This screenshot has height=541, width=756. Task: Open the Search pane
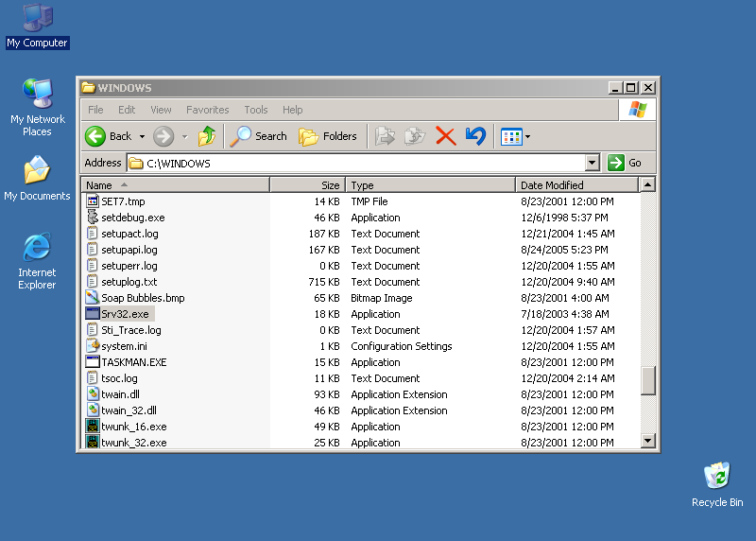pyautogui.click(x=258, y=136)
